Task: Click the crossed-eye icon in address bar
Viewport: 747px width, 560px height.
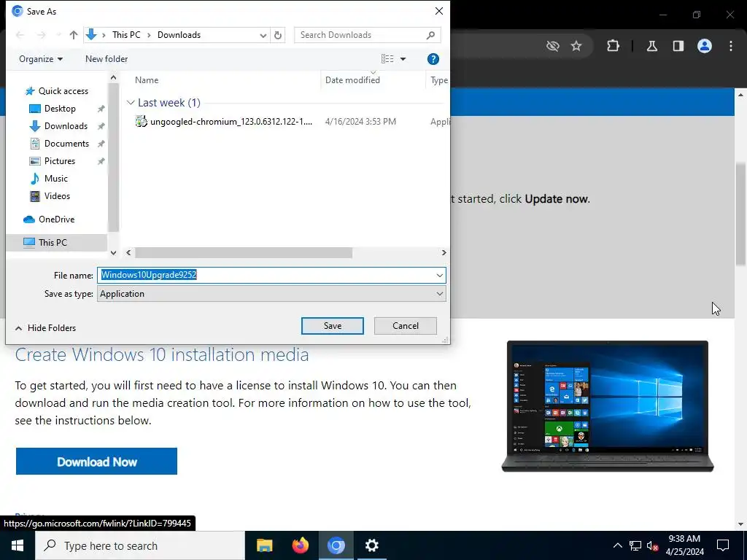Action: 553,46
